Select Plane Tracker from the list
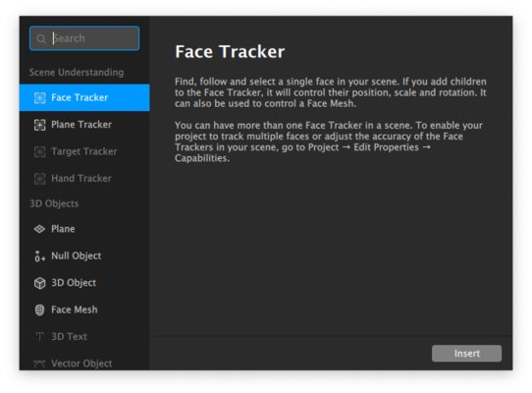Viewport: 532px width, 393px height. pos(84,125)
